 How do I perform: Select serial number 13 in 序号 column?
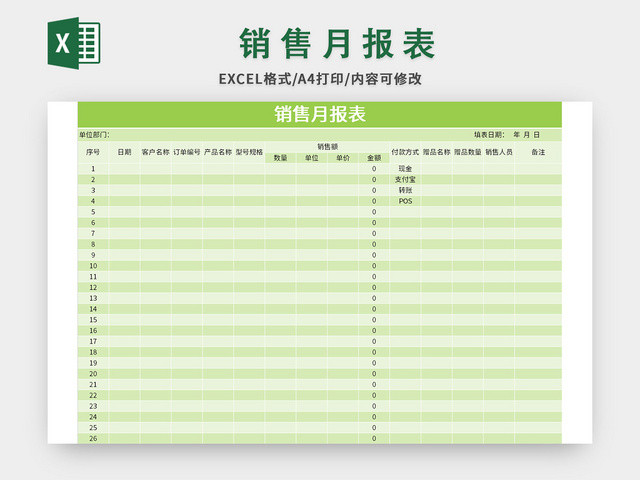(93, 298)
